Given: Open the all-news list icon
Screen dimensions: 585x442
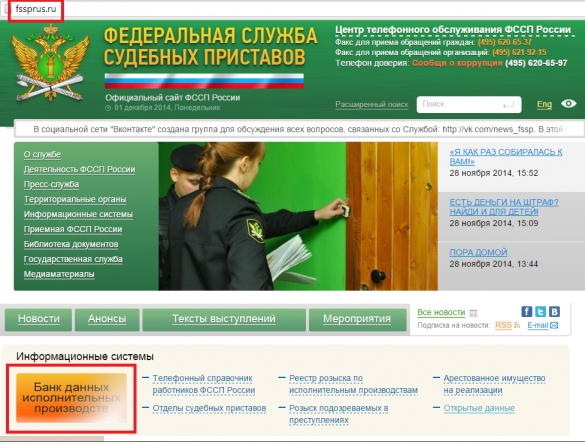Looking at the screenshot, I should 473,313.
